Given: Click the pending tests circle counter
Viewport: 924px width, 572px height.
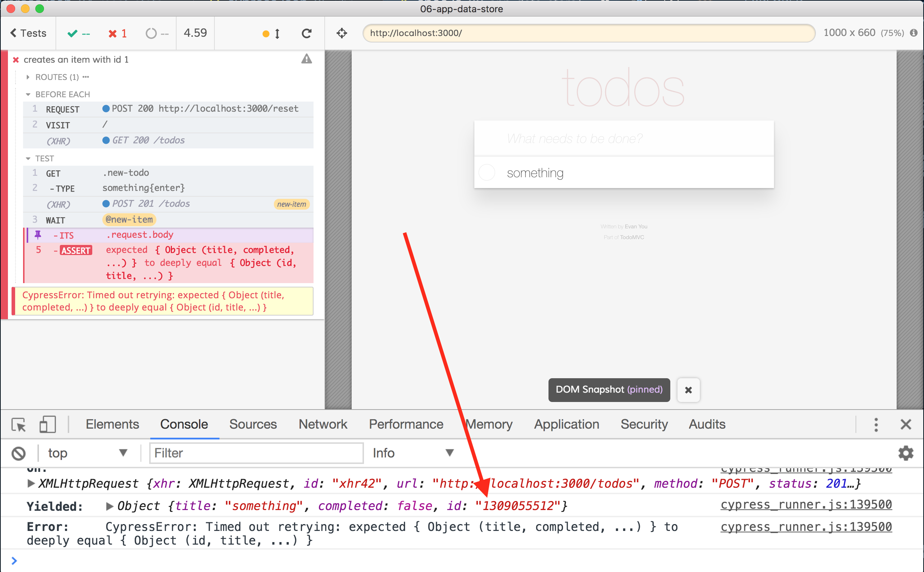Looking at the screenshot, I should (x=157, y=33).
